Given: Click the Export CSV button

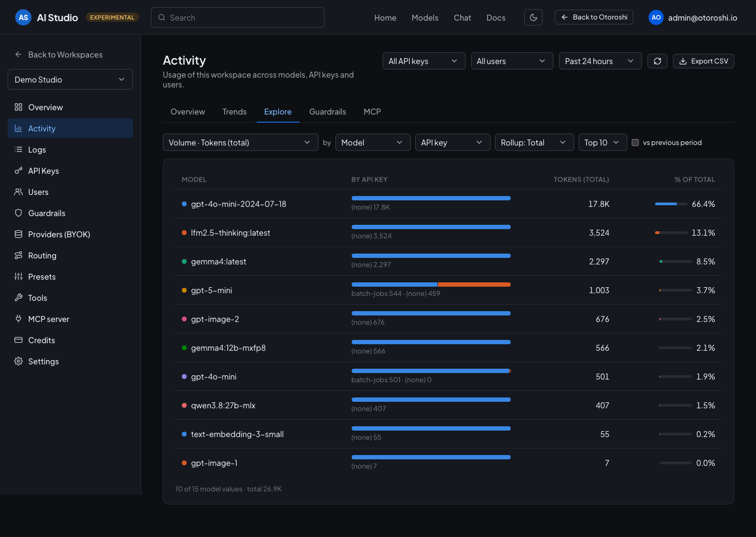Looking at the screenshot, I should coord(703,61).
